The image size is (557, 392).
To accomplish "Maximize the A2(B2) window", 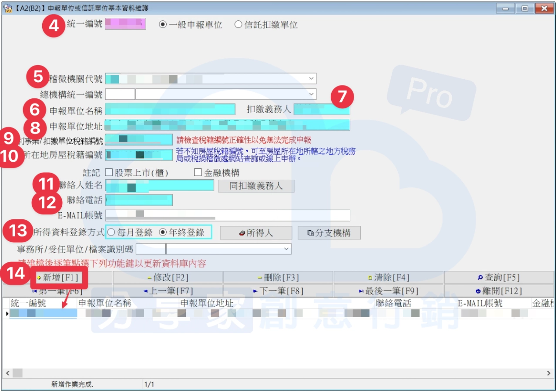I will click(x=525, y=8).
